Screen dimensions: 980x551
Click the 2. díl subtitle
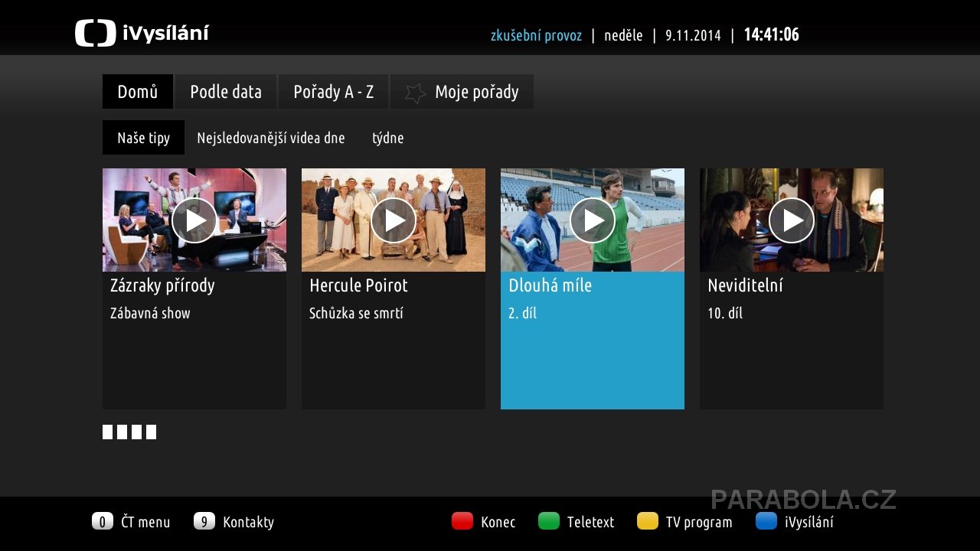click(522, 313)
